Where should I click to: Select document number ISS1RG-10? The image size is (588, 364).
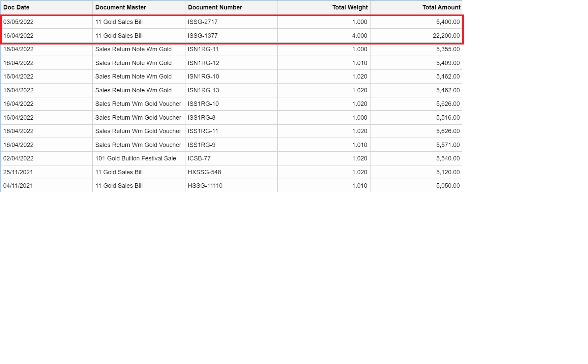click(203, 104)
